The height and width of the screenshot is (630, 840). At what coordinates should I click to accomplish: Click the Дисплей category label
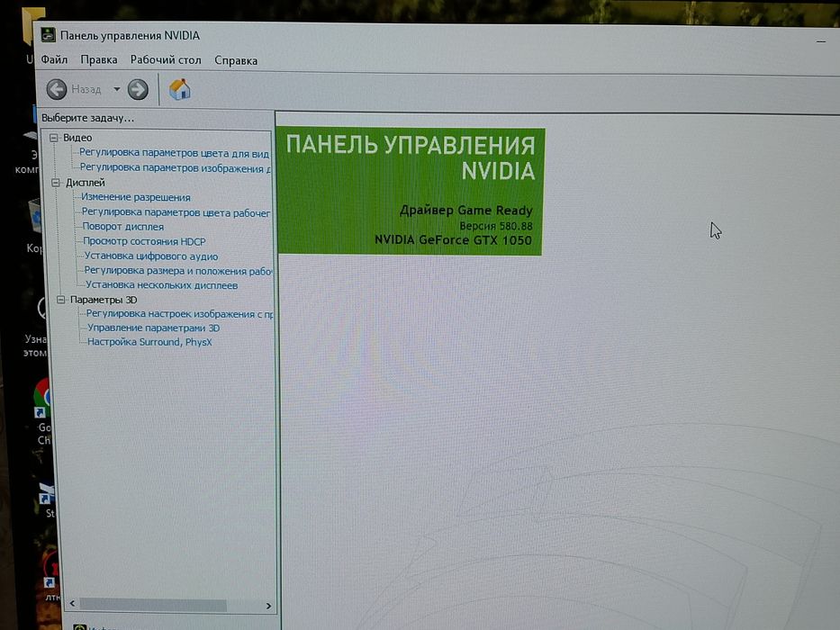tap(86, 183)
